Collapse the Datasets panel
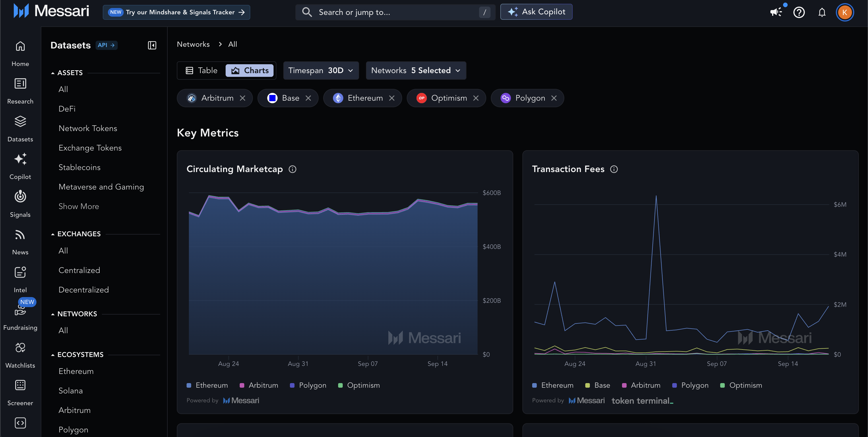The height and width of the screenshot is (437, 868). (x=152, y=46)
